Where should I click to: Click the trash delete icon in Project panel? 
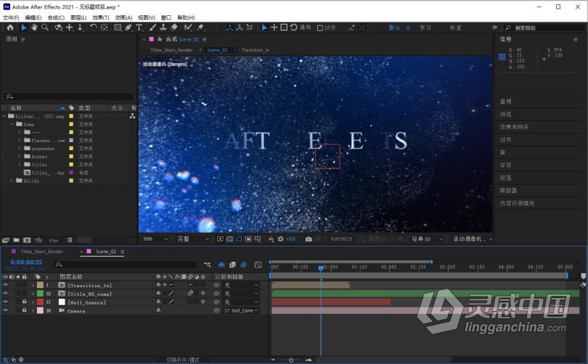pyautogui.click(x=70, y=240)
